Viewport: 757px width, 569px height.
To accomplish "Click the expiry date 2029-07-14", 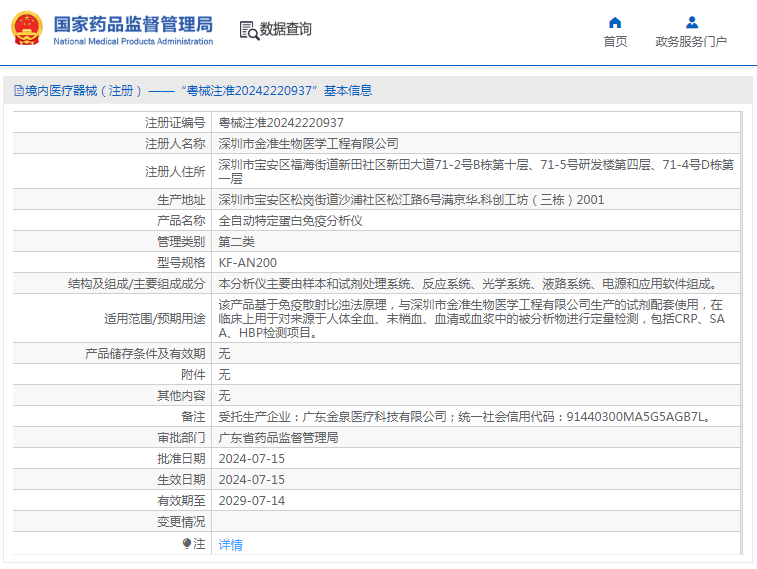I will [252, 500].
